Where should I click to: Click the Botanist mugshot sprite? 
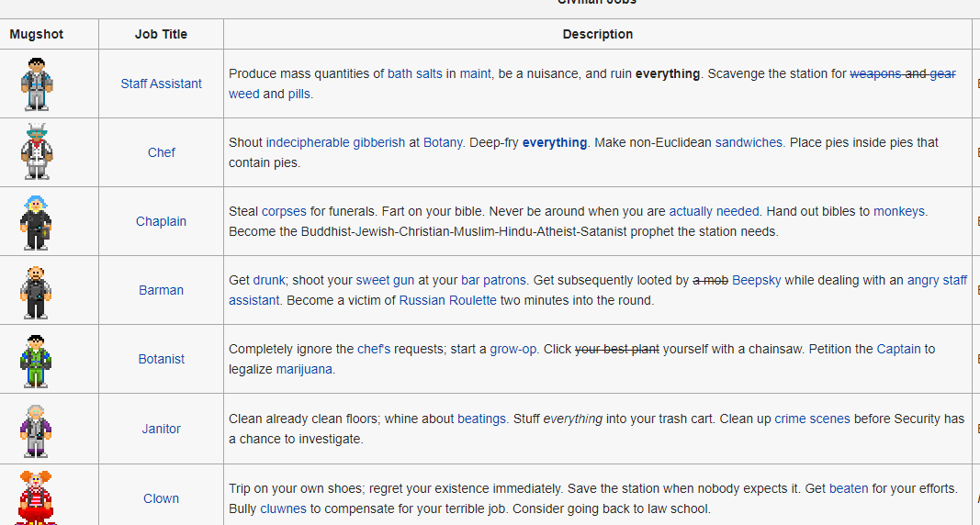pos(36,360)
